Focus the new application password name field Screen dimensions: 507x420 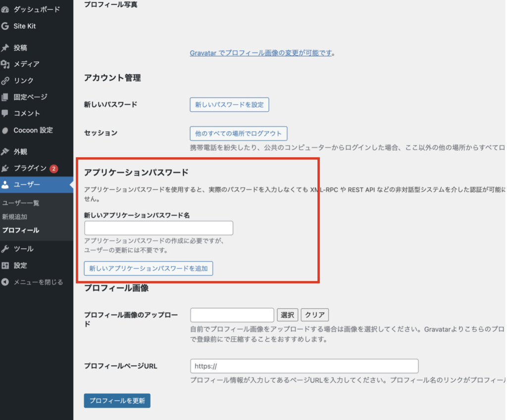click(158, 228)
